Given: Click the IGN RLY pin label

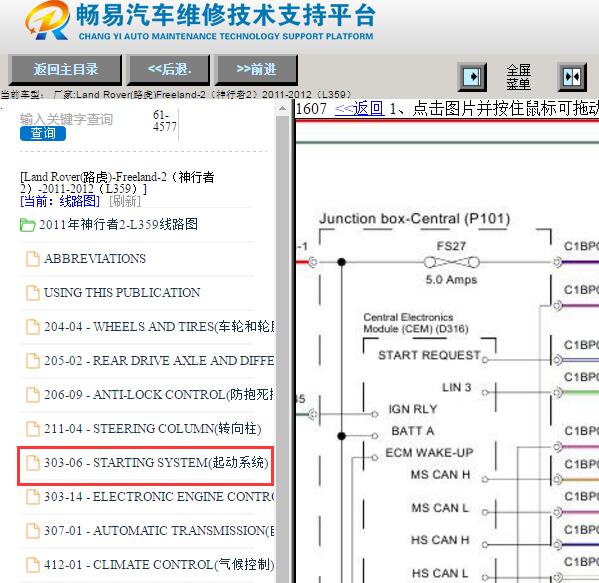Looking at the screenshot, I should click(x=413, y=409).
